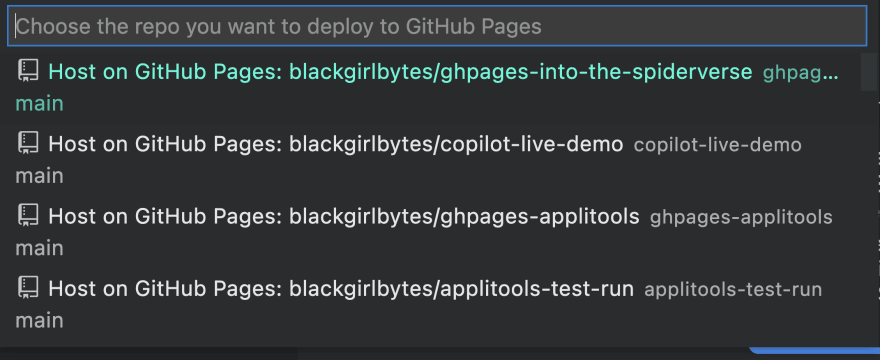Click the gray 'applitools-test-run' description text
This screenshot has height=360, width=880.
(x=733, y=289)
